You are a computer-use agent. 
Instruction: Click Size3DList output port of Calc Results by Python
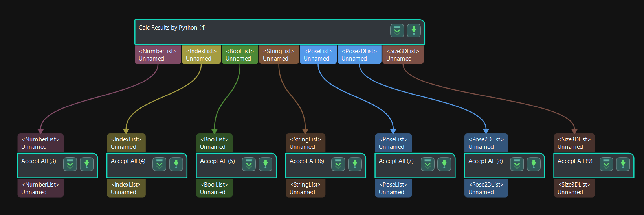click(403, 55)
